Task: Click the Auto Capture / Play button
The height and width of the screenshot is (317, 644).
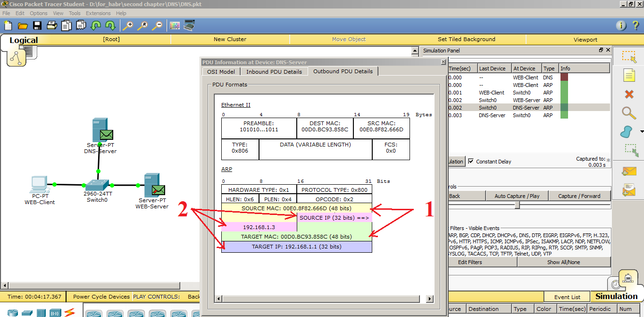Action: [517, 196]
